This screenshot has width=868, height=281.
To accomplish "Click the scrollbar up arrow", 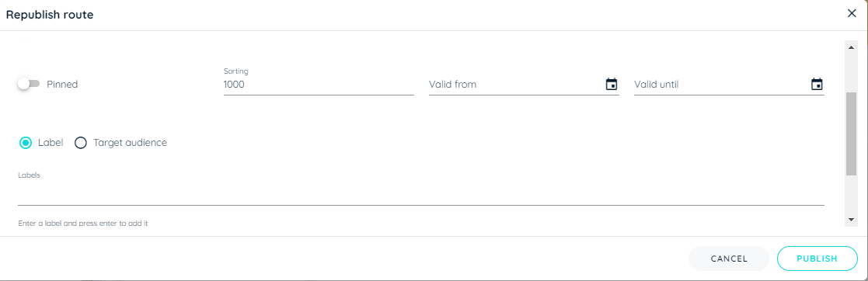I will [852, 47].
